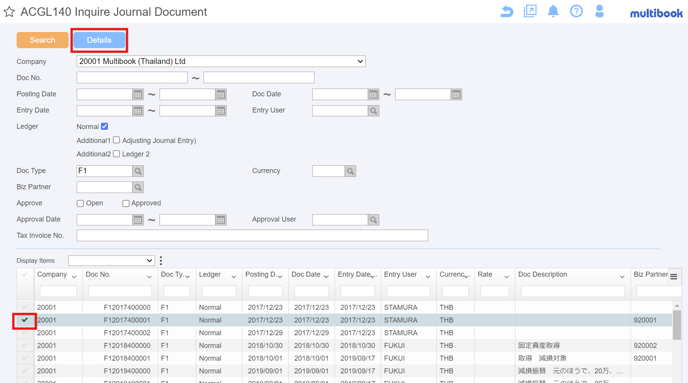
Task: Click Approval User search lookup icon
Action: pyautogui.click(x=373, y=220)
